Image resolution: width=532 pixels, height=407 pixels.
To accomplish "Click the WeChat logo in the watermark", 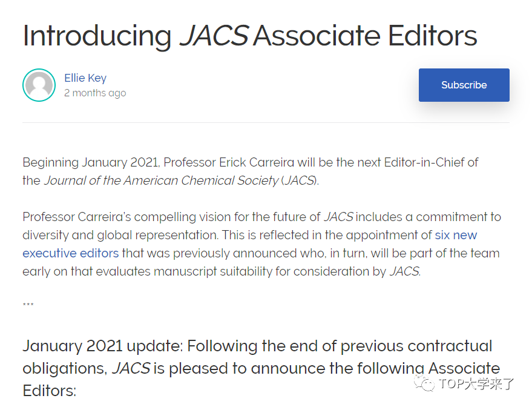I will [x=424, y=384].
